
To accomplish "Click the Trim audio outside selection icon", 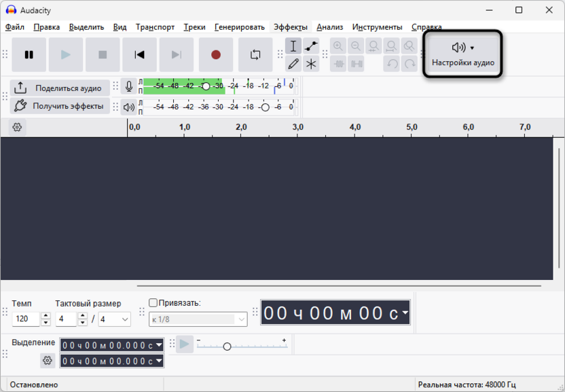I will (339, 63).
